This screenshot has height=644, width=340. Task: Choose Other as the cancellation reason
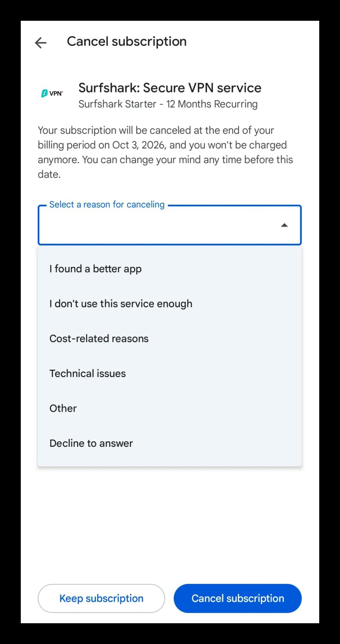click(63, 408)
